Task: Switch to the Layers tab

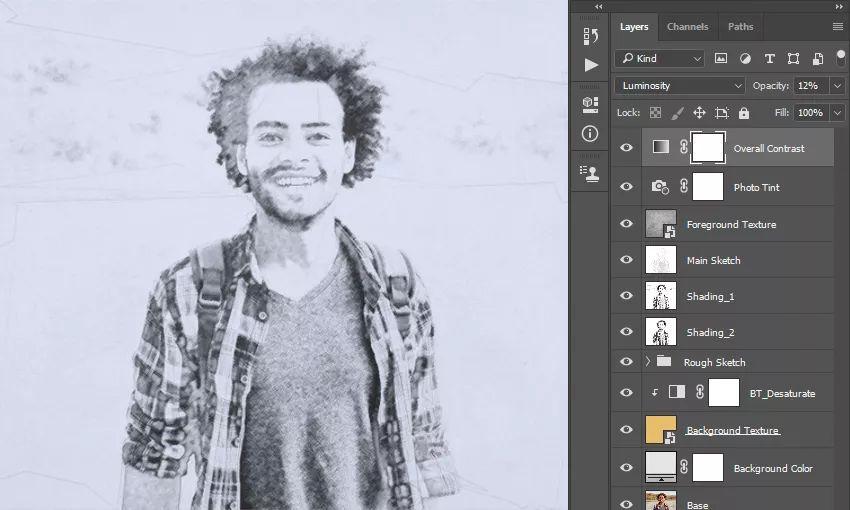Action: click(x=634, y=27)
